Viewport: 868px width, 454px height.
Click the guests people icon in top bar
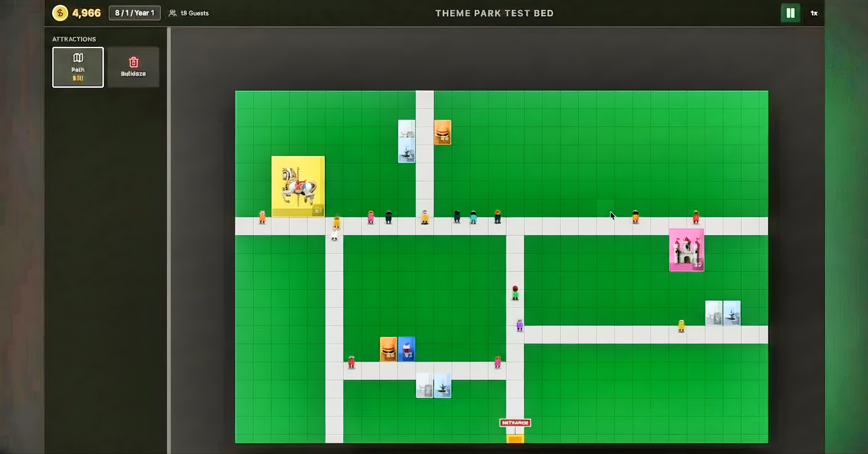tap(173, 13)
